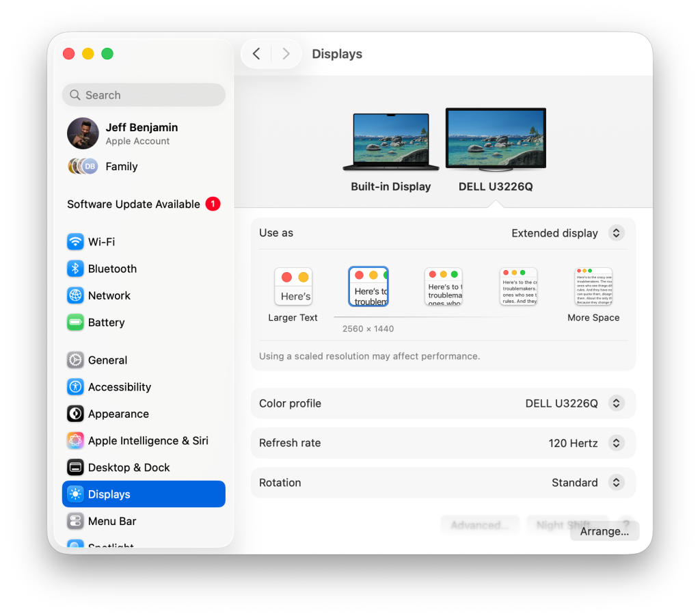This screenshot has height=616, width=700.
Task: Go forward with the right chevron
Action: coord(286,54)
